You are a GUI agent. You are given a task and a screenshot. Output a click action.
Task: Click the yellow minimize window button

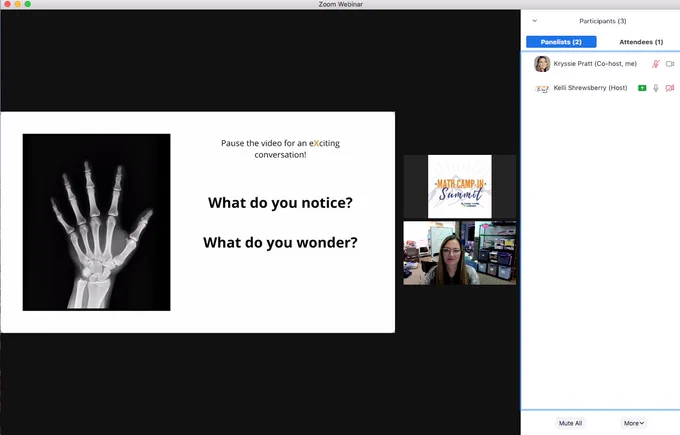(18, 4)
